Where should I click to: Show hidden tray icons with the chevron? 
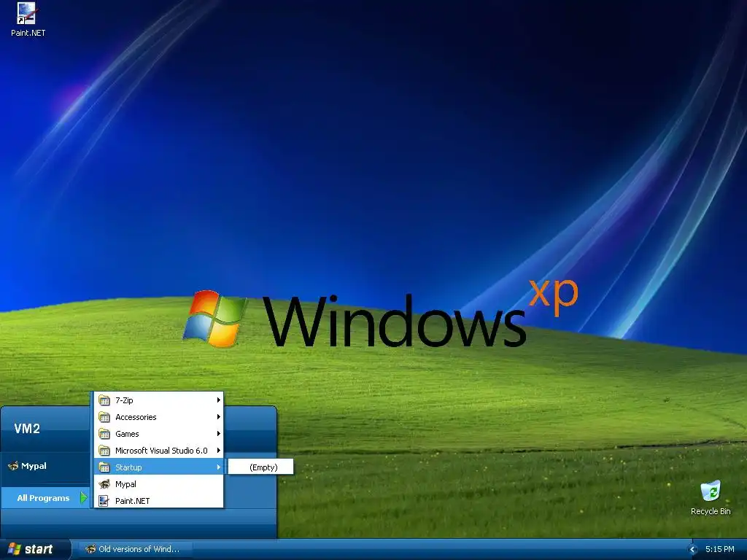pyautogui.click(x=693, y=550)
